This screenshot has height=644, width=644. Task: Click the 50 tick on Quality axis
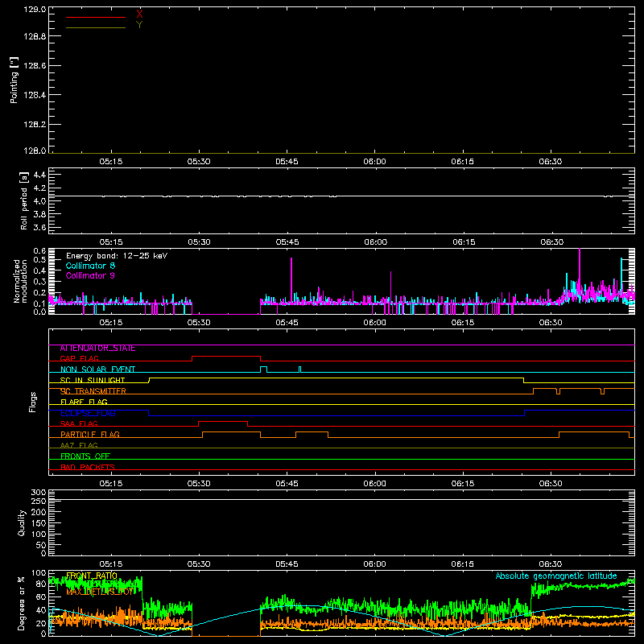coord(42,545)
